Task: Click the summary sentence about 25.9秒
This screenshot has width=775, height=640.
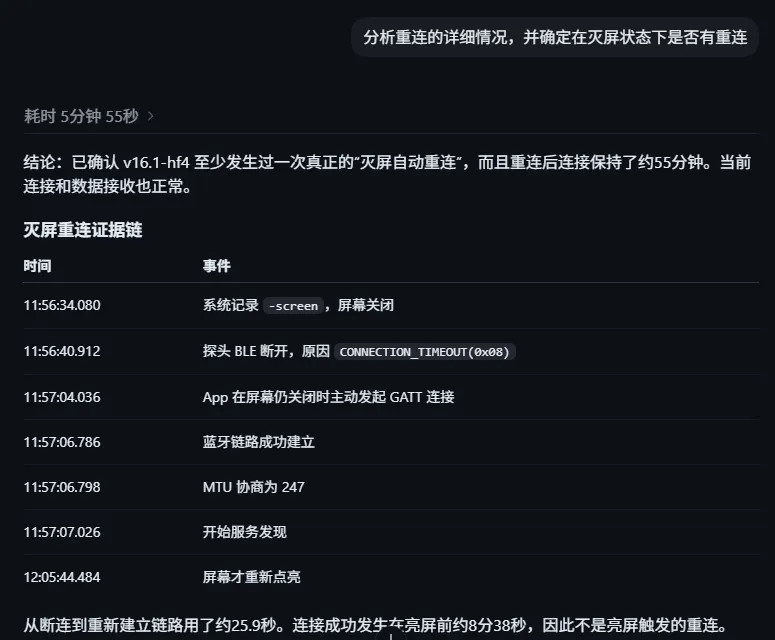Action: point(375,626)
